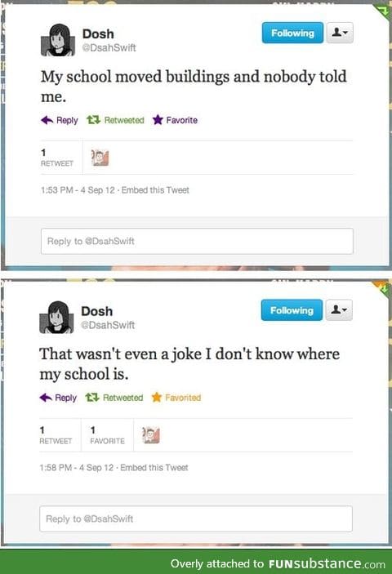The width and height of the screenshot is (392, 574).
Task: Focus the first Reply to @DsahSwift field
Action: click(197, 241)
